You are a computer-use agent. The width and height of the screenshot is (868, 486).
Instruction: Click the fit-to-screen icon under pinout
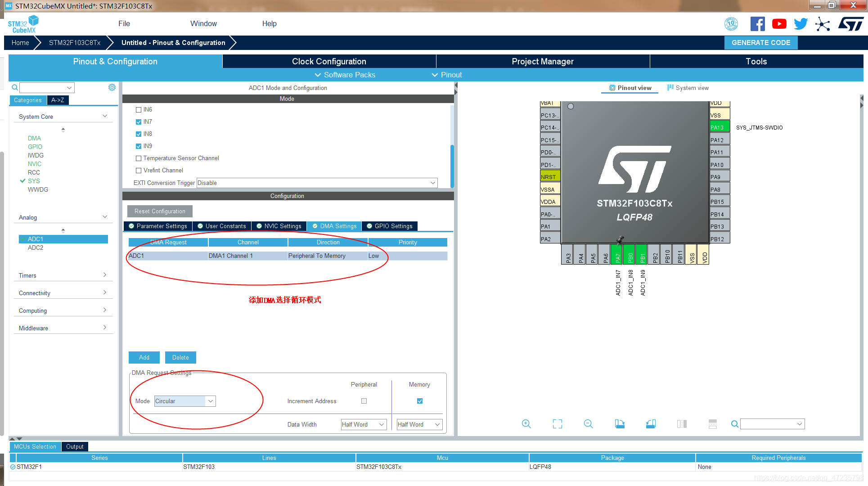pos(557,424)
